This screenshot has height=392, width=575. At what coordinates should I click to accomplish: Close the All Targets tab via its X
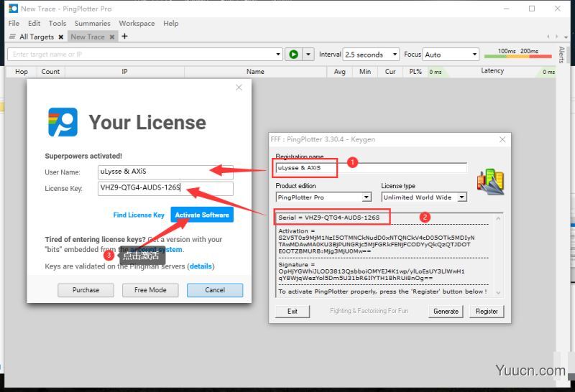(60, 37)
